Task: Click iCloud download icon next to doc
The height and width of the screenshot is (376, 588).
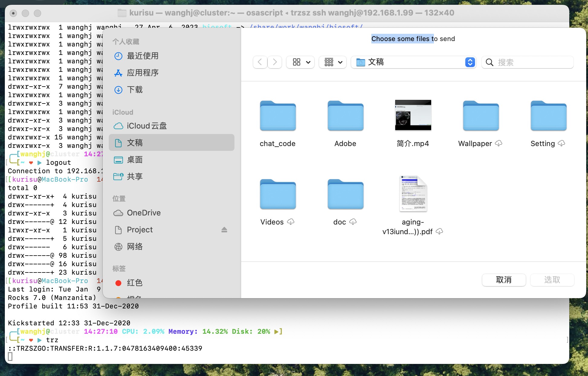Action: click(353, 222)
